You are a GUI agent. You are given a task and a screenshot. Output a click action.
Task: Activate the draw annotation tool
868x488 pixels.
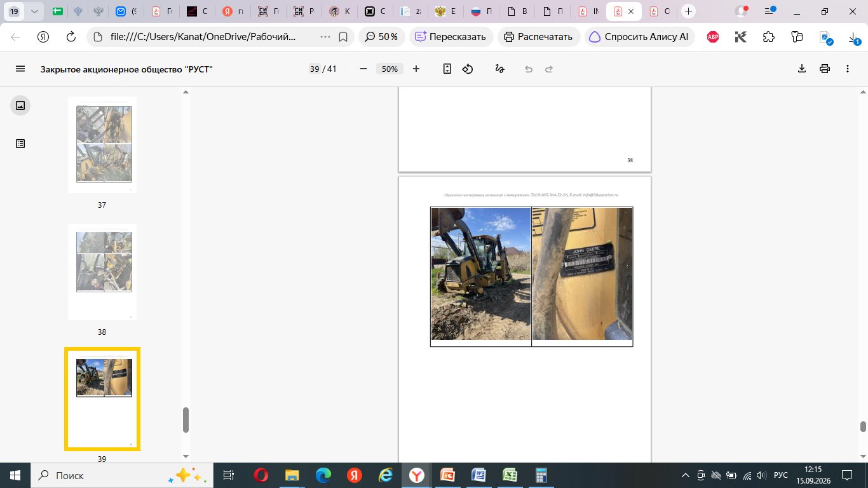(x=499, y=69)
